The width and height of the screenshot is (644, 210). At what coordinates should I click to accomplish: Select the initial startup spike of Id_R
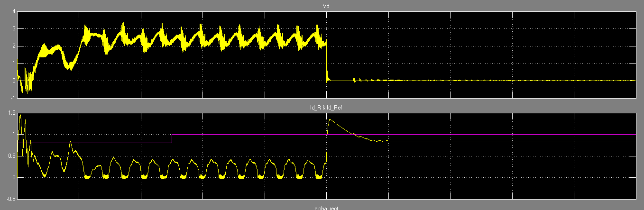tap(20, 115)
